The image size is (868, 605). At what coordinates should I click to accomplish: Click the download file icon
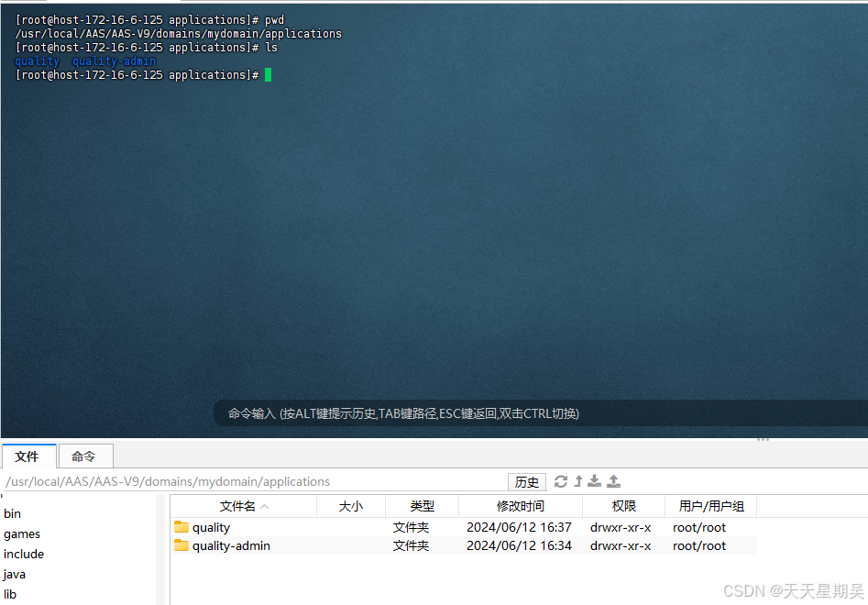594,481
